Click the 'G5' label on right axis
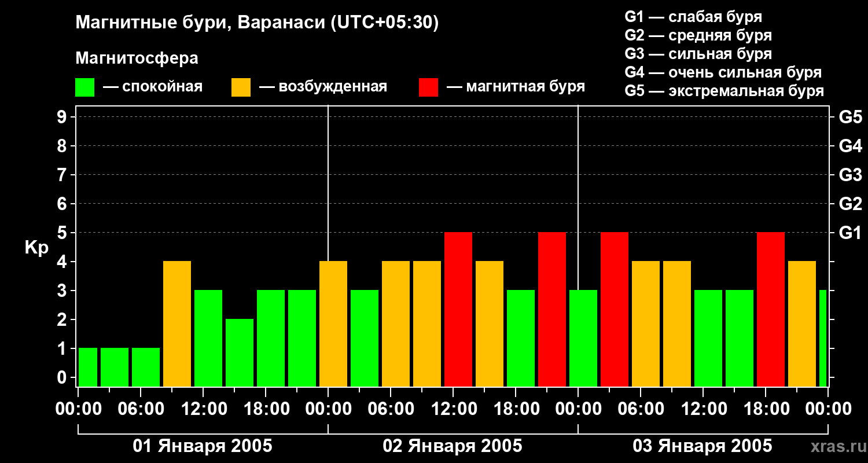The image size is (868, 463). 850,117
